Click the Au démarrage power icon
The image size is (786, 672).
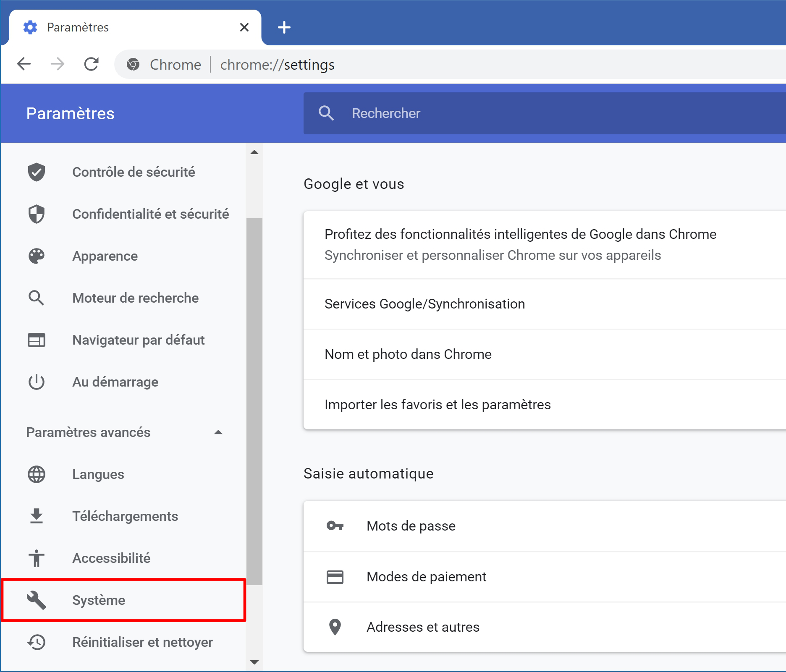click(37, 382)
